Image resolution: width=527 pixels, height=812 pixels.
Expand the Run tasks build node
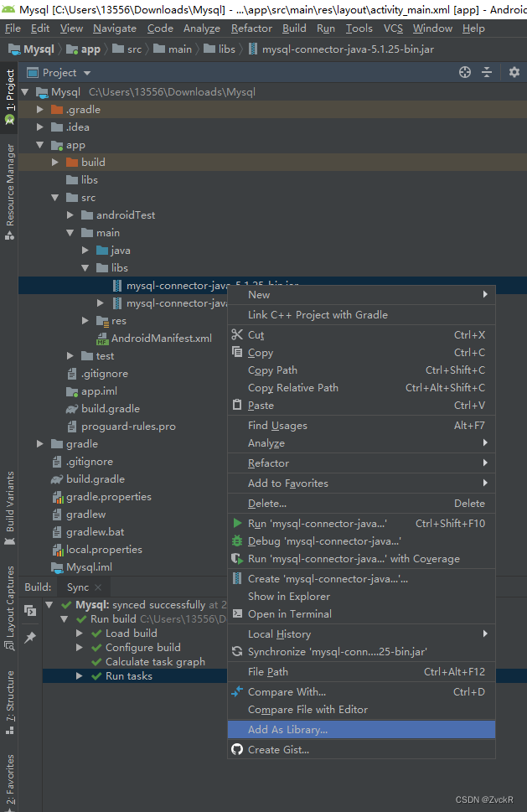click(x=80, y=675)
